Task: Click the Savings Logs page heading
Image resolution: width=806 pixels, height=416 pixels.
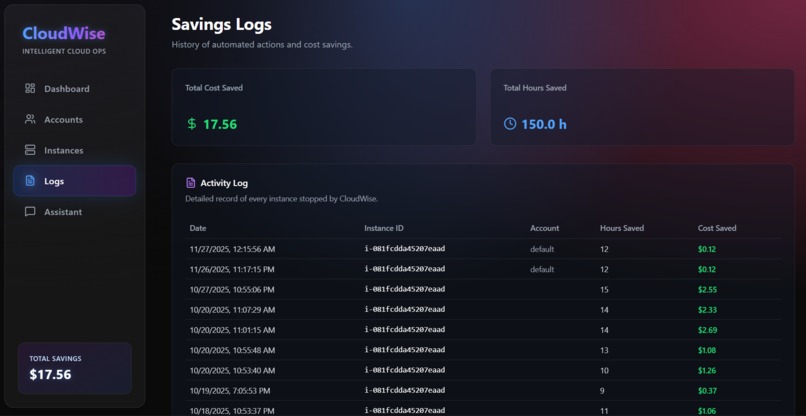Action: coord(222,24)
